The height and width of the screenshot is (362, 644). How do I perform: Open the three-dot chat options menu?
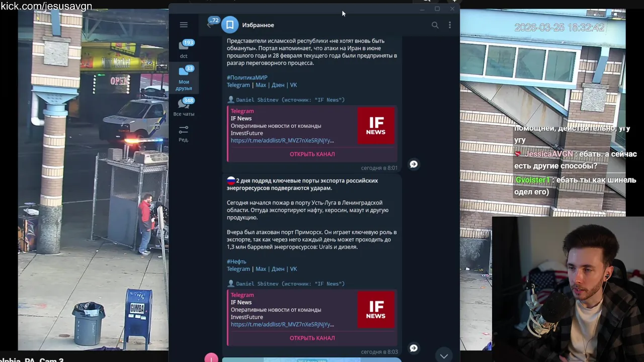coord(450,25)
